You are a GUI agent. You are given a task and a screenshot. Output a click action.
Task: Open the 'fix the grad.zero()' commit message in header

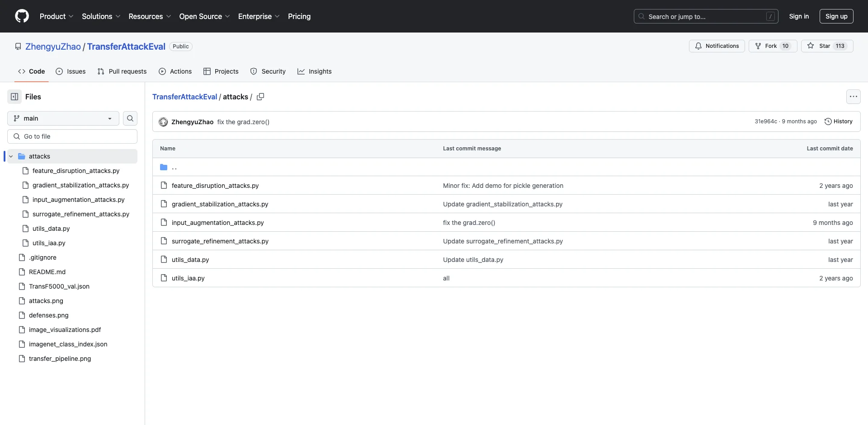point(243,122)
